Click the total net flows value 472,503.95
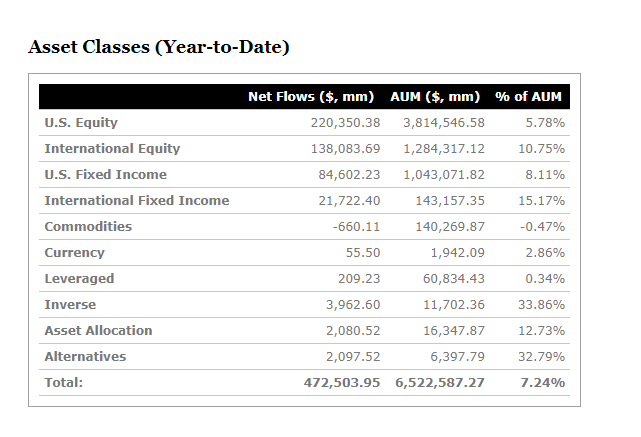 [342, 382]
